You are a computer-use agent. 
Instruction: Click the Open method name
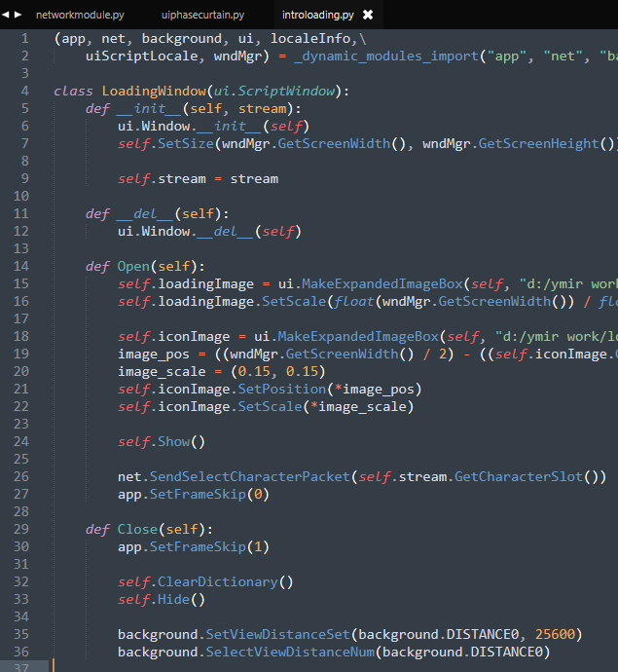coord(133,266)
